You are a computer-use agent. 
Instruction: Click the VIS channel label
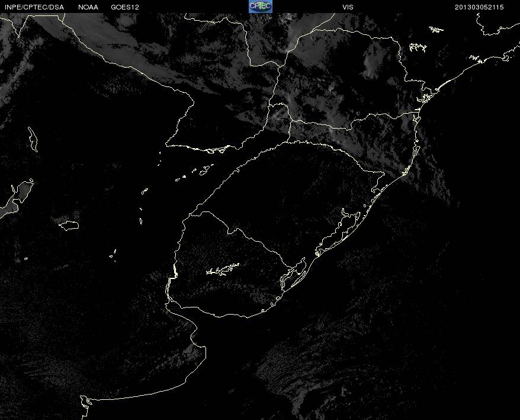pyautogui.click(x=348, y=7)
